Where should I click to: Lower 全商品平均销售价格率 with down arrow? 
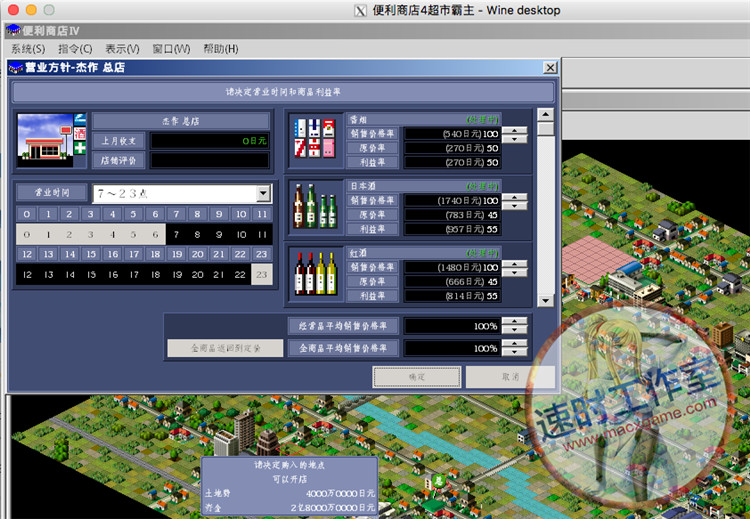(514, 352)
